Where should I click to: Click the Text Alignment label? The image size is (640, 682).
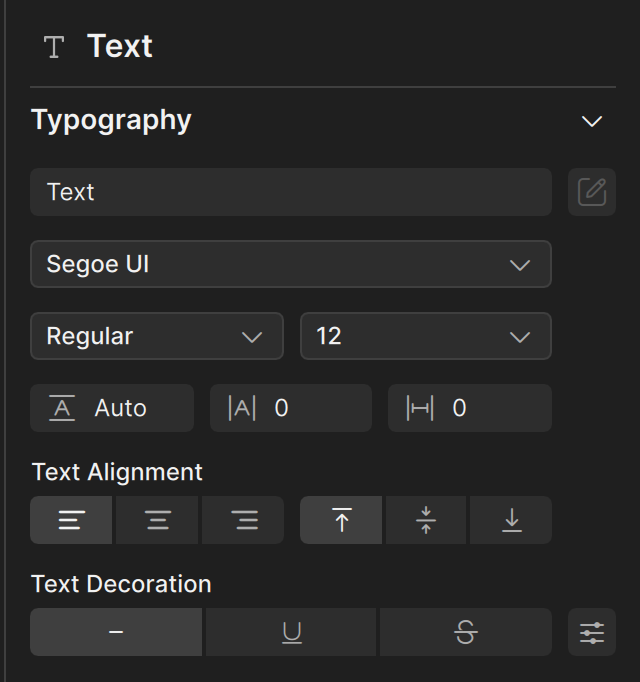(117, 472)
